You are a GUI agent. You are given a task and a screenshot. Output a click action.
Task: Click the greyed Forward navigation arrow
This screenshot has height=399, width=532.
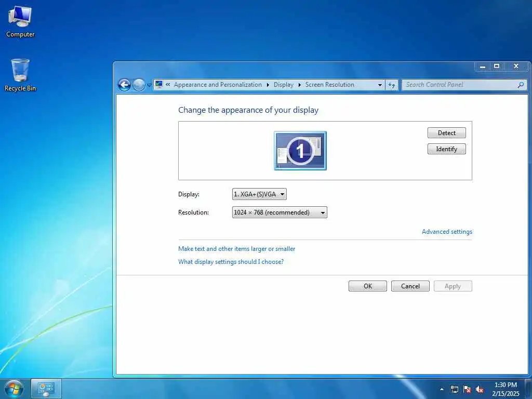138,85
